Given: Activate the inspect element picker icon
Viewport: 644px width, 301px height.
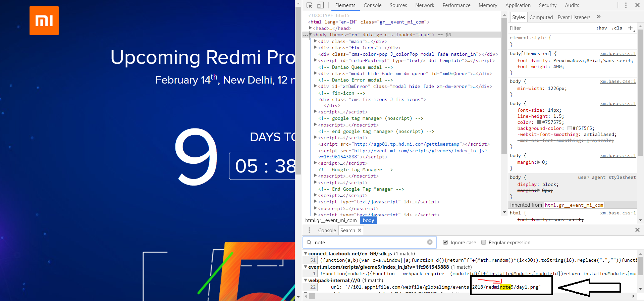Looking at the screenshot, I should (x=309, y=5).
